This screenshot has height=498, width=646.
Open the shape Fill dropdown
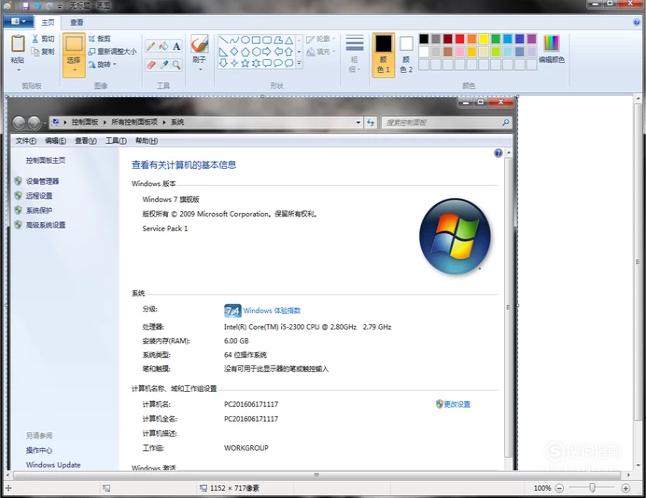click(x=321, y=51)
